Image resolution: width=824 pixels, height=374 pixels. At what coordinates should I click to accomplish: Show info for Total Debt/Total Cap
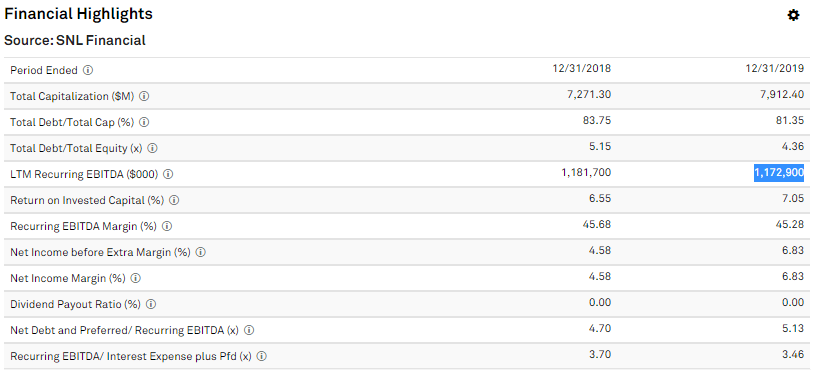pyautogui.click(x=144, y=122)
